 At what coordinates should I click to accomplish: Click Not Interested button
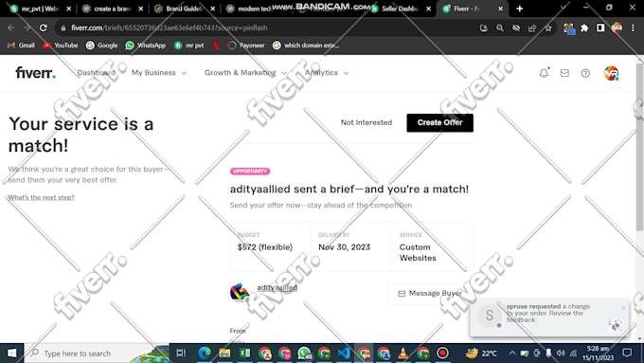366,122
